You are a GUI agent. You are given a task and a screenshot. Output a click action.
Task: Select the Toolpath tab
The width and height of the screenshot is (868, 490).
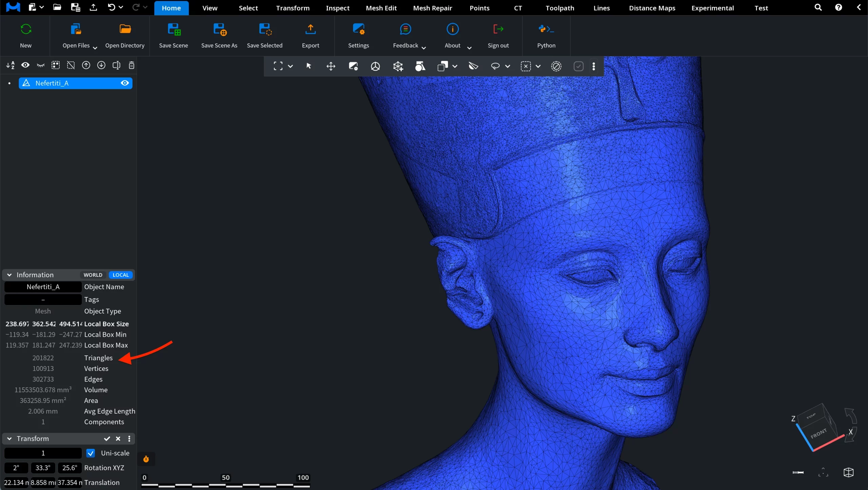(x=560, y=8)
